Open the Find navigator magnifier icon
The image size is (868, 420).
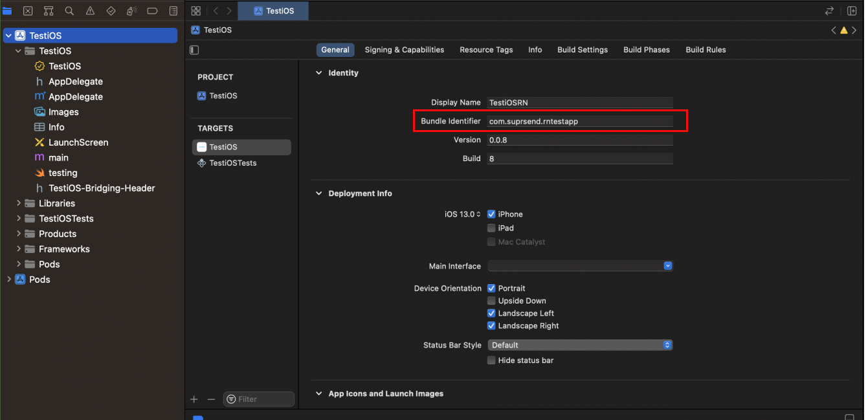[69, 11]
